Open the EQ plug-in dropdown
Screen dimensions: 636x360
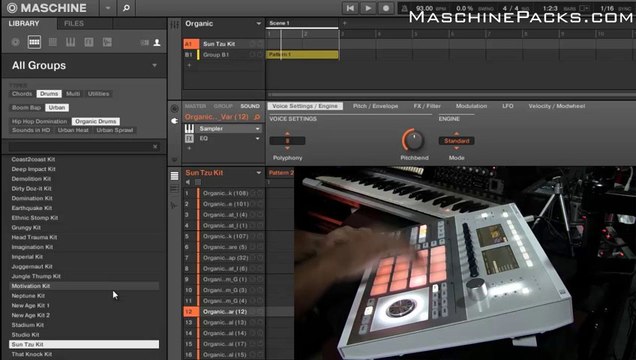(258, 139)
